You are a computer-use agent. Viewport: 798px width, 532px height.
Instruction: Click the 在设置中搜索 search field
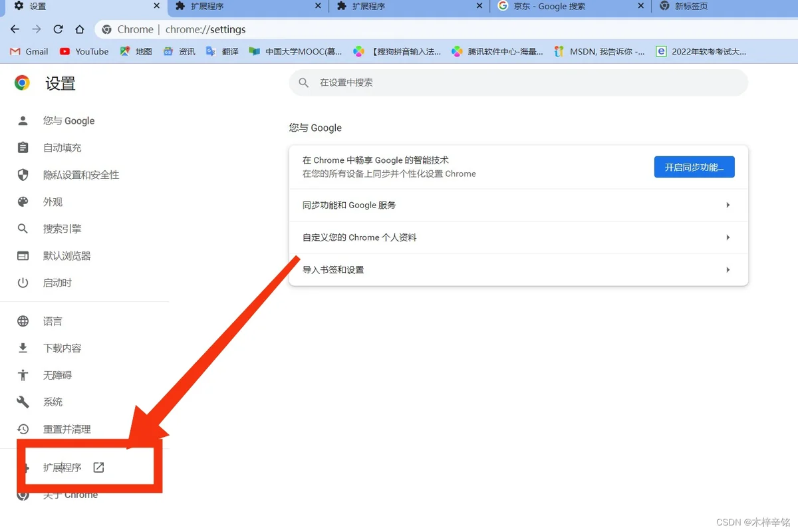pos(519,82)
